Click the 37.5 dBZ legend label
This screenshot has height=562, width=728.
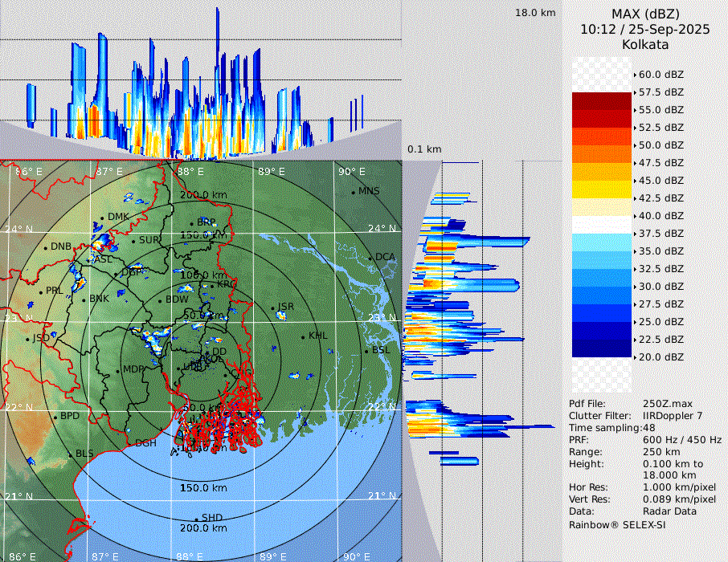(661, 234)
